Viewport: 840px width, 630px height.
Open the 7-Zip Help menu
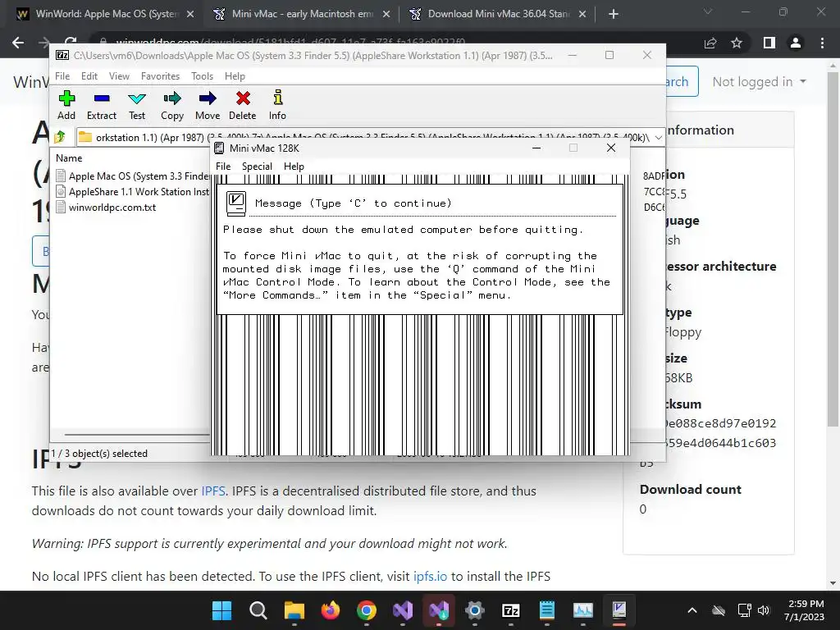(235, 76)
